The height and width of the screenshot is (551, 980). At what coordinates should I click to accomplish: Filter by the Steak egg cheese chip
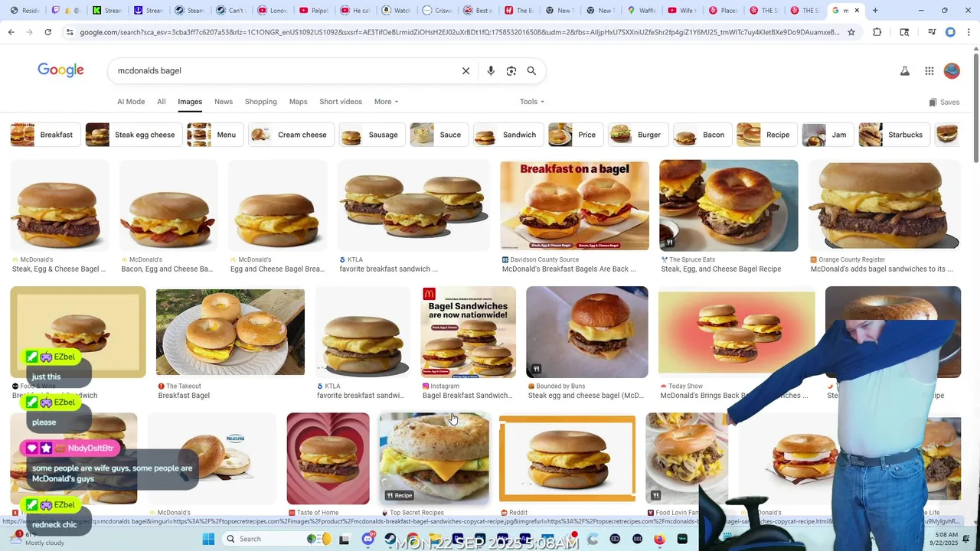click(133, 135)
